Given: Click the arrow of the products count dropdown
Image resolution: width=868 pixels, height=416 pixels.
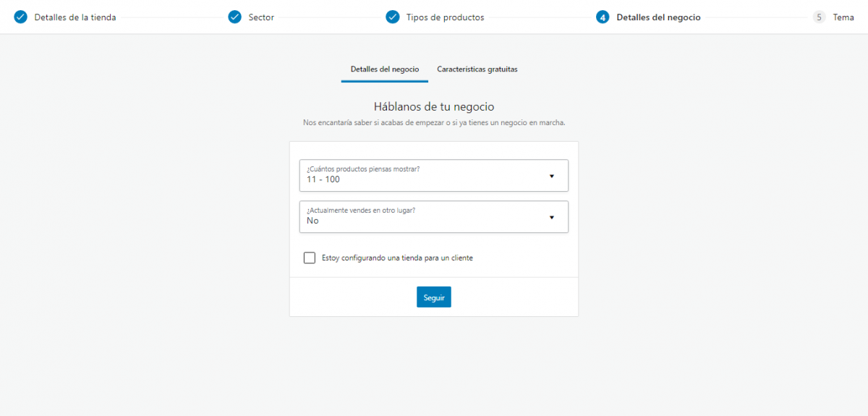Looking at the screenshot, I should click(x=551, y=176).
